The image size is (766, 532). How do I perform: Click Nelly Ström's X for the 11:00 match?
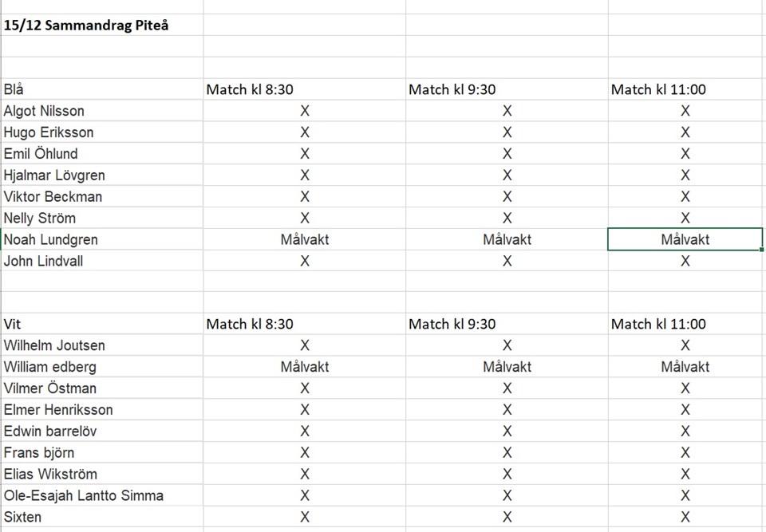(685, 218)
